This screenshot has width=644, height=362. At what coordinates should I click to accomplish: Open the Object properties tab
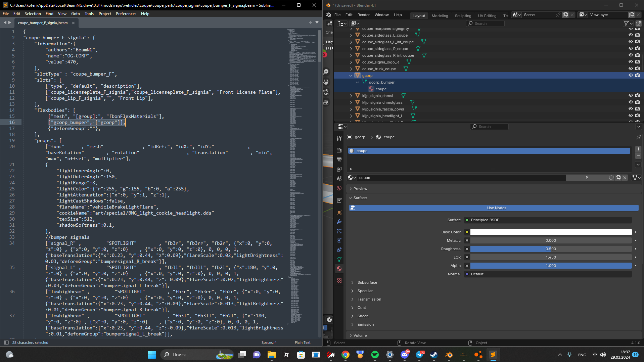point(339,212)
